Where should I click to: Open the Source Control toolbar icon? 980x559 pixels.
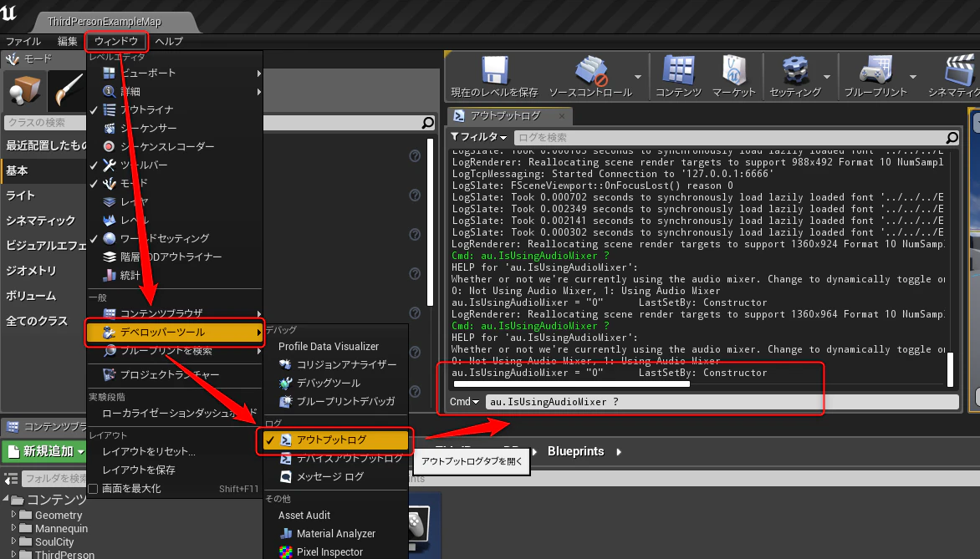(x=590, y=70)
